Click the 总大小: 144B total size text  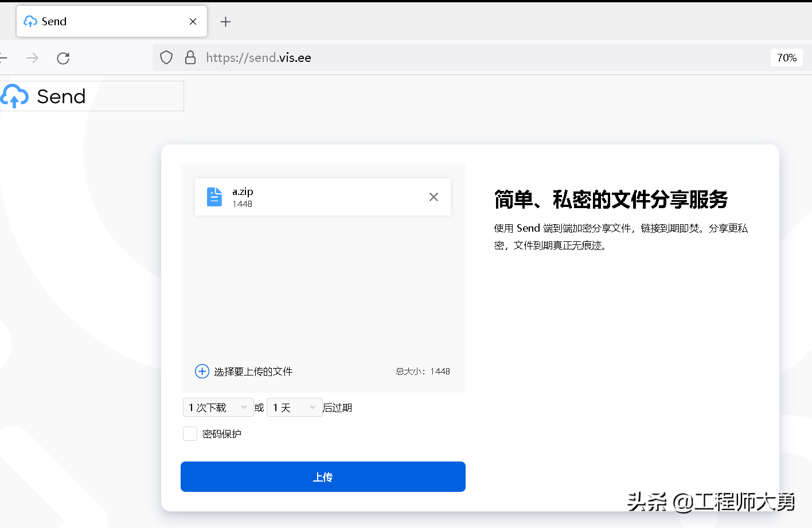tap(423, 371)
